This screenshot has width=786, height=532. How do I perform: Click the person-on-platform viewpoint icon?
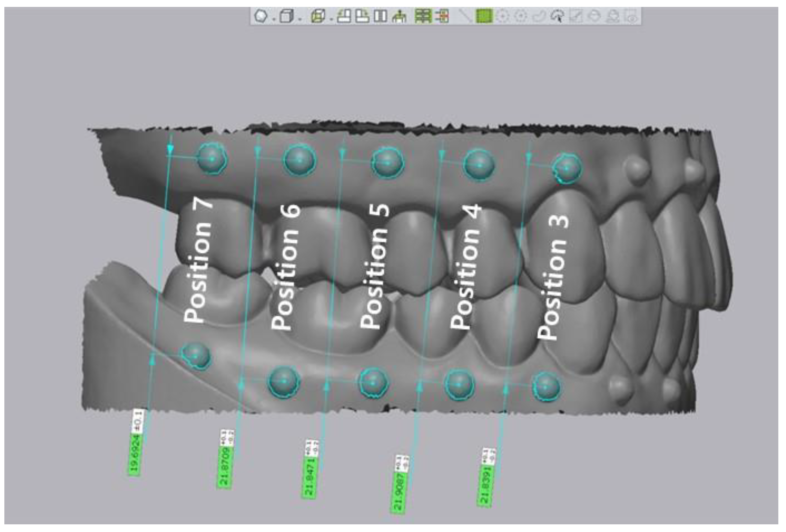400,16
